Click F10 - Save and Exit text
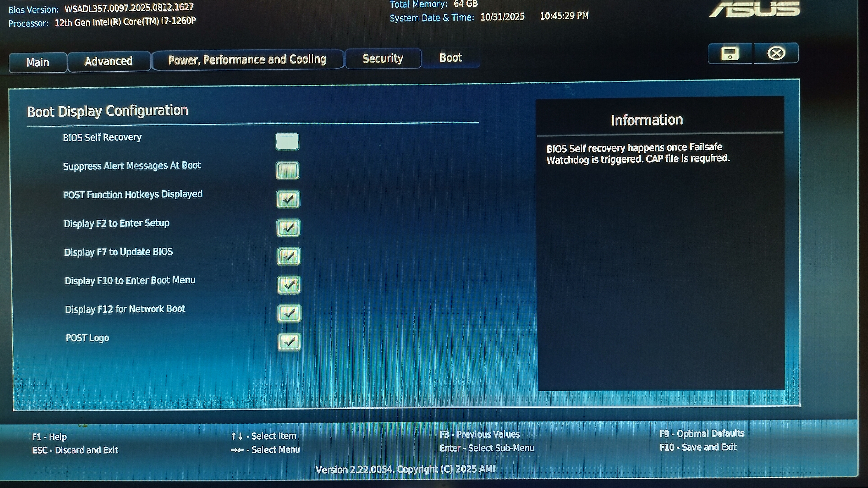Screen dimensions: 868x488 [698, 447]
